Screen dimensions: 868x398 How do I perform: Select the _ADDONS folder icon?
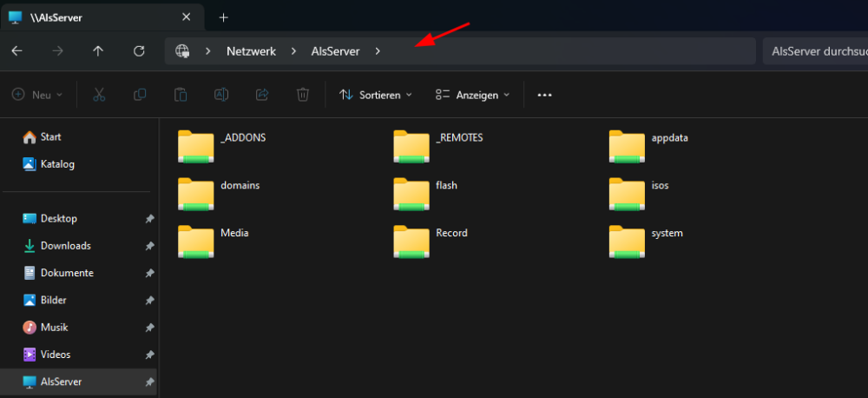tap(196, 146)
